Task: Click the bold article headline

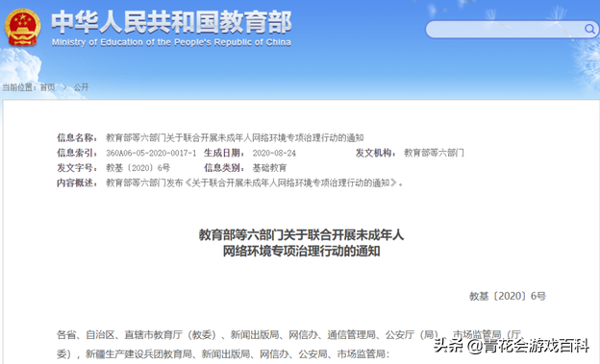Action: tap(301, 243)
